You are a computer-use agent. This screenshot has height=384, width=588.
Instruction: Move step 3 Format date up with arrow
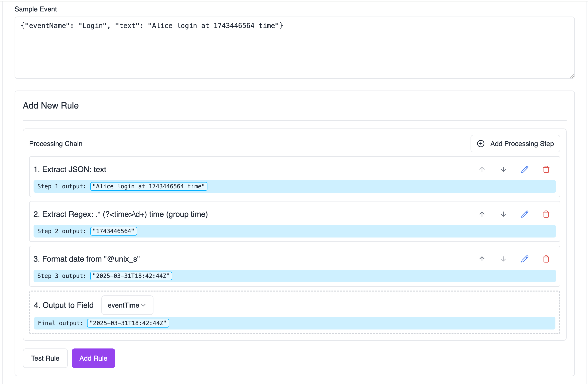point(482,259)
